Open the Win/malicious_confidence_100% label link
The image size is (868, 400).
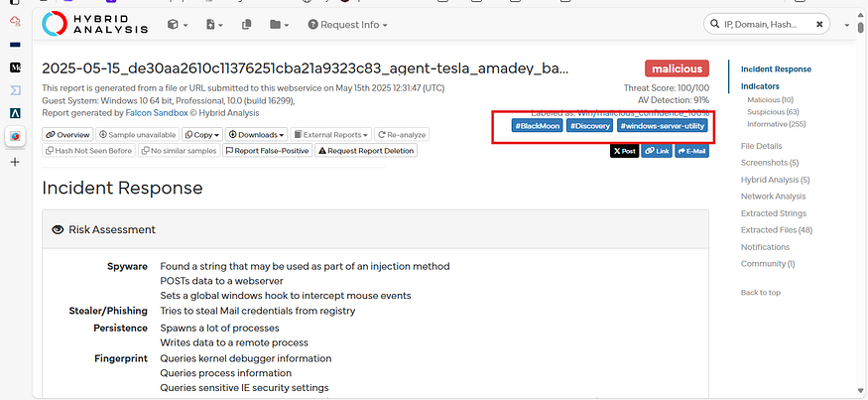643,112
